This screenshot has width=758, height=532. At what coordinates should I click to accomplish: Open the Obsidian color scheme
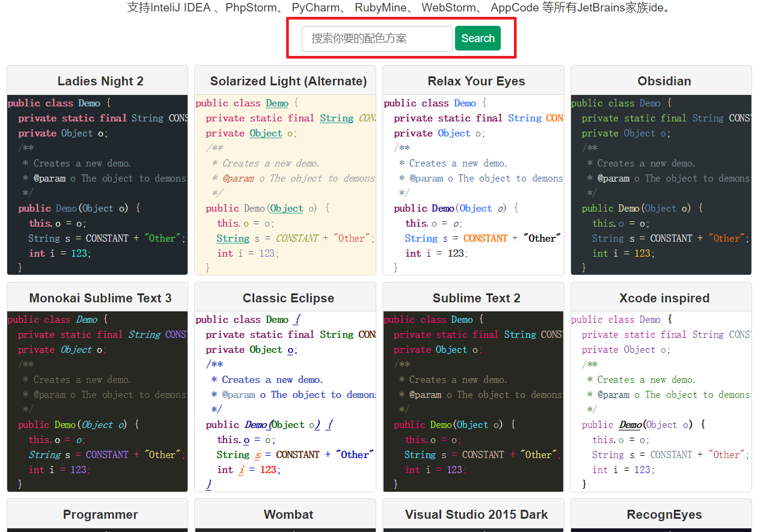[664, 81]
